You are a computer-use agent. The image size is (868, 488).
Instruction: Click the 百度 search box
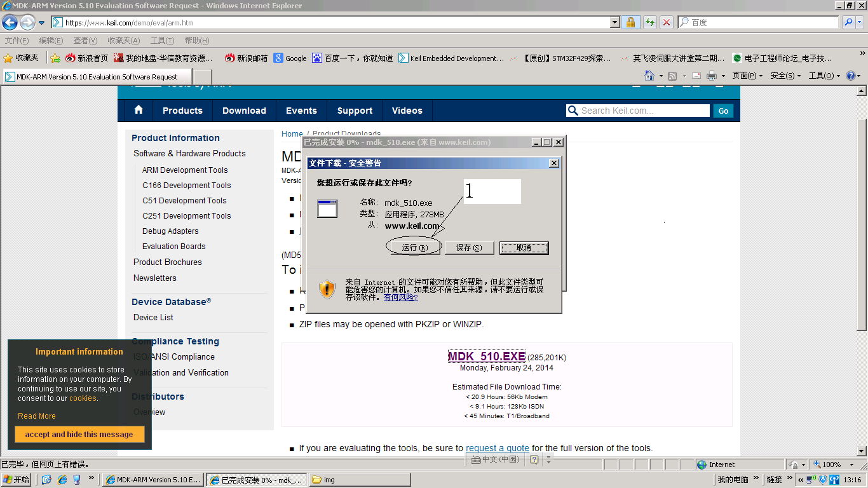[x=758, y=22]
